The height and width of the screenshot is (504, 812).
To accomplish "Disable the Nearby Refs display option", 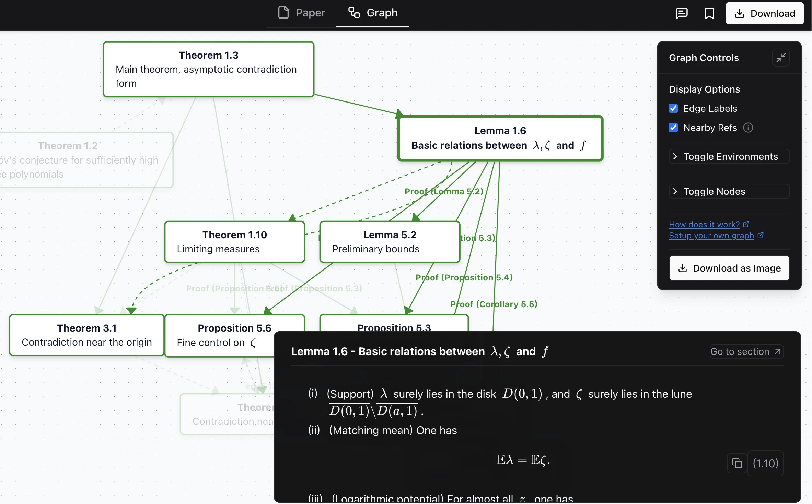I will pyautogui.click(x=674, y=127).
